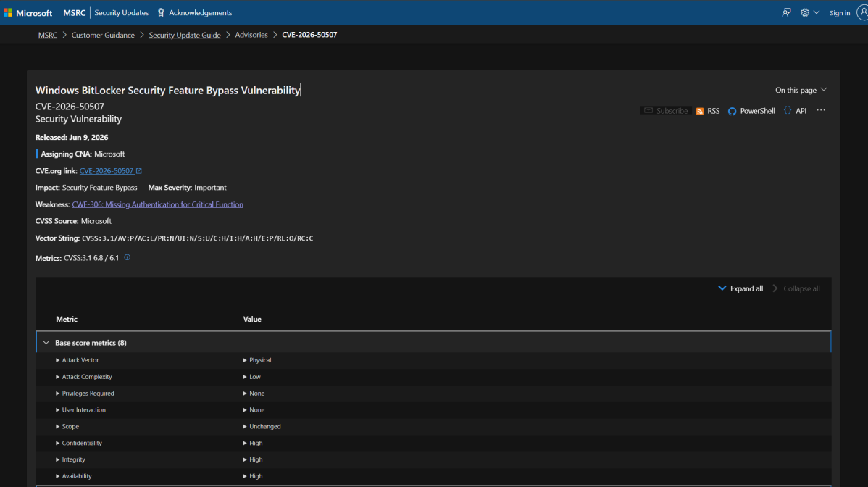Expand the Physical value details

pos(245,360)
